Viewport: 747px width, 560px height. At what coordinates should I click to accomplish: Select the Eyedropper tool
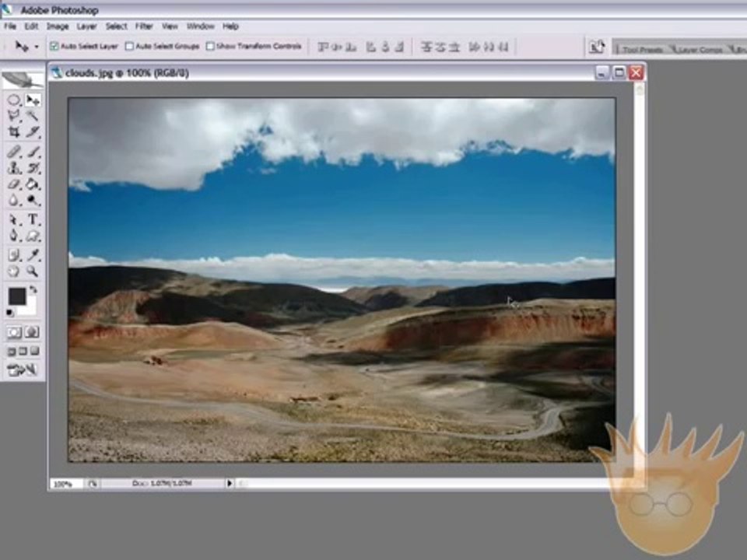click(x=33, y=256)
